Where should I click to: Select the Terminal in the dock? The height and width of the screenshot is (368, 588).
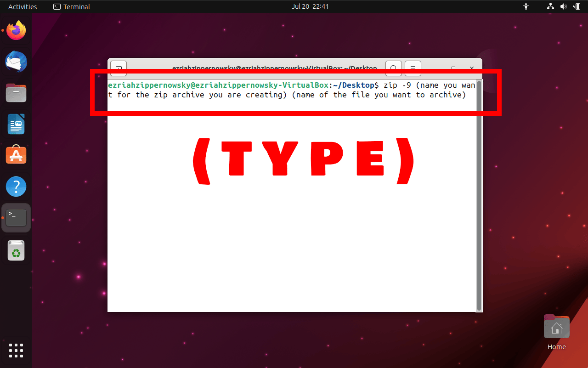pyautogui.click(x=16, y=217)
